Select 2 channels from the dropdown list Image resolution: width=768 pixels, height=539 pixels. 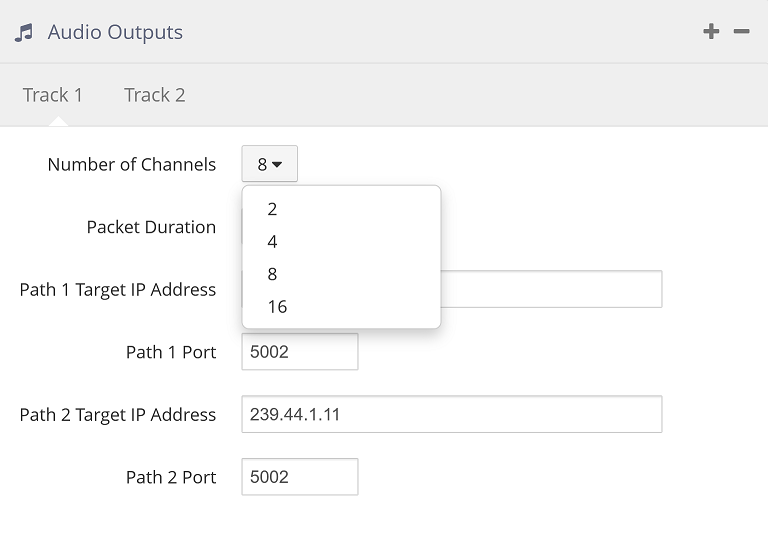tap(272, 209)
